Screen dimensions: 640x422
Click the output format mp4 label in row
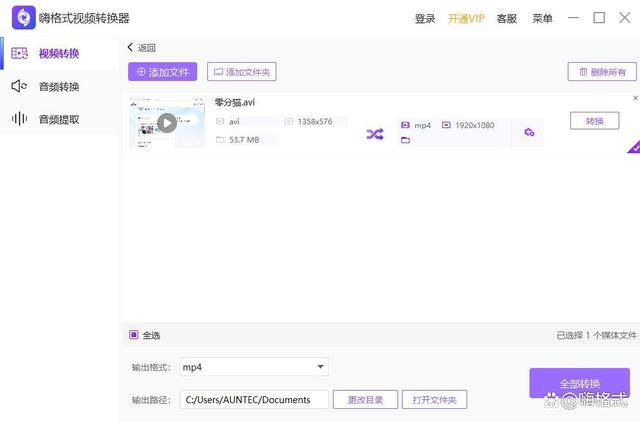[422, 125]
